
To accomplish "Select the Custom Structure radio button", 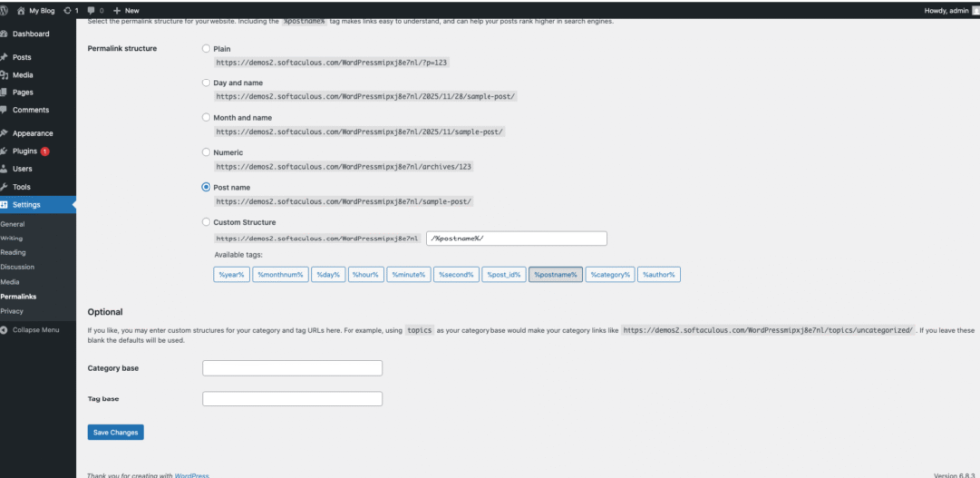I will pos(206,222).
